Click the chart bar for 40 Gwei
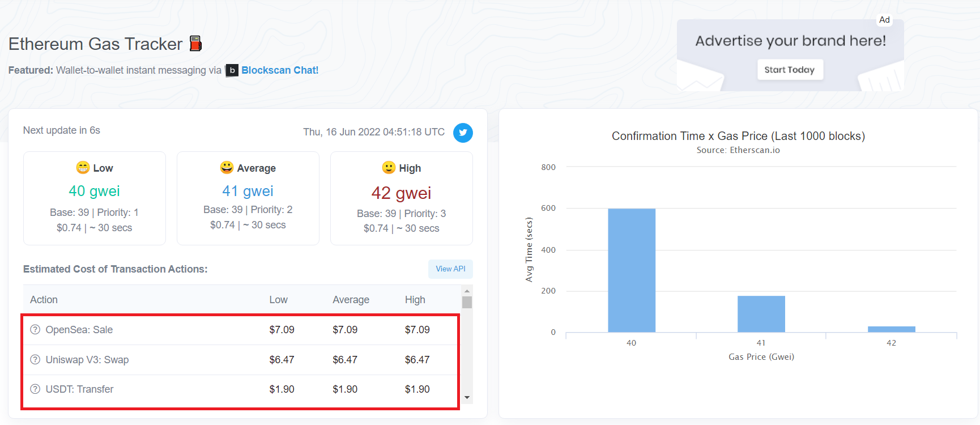The image size is (980, 425). [632, 270]
